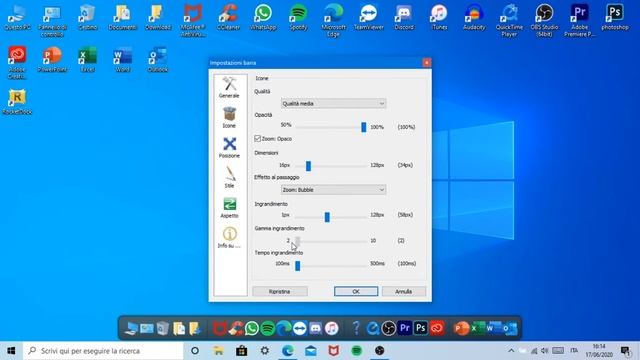
Task: Select the Cestino desktop icon
Action: tap(87, 18)
